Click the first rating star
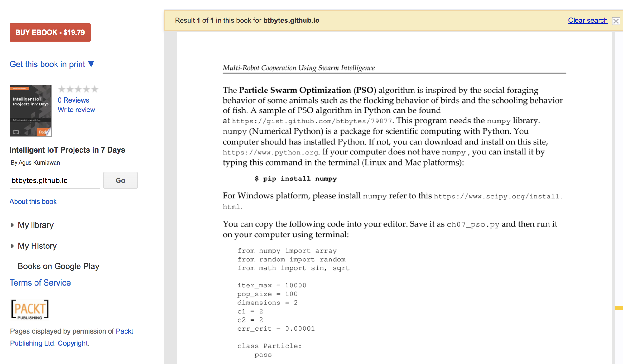Viewport: 623px width, 364px height. click(x=62, y=89)
